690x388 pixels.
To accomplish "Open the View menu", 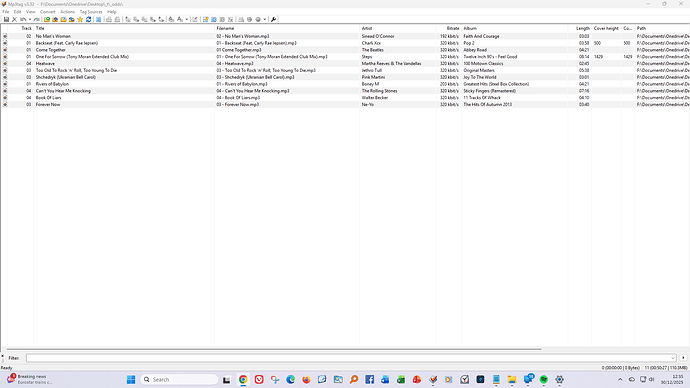I will click(30, 12).
